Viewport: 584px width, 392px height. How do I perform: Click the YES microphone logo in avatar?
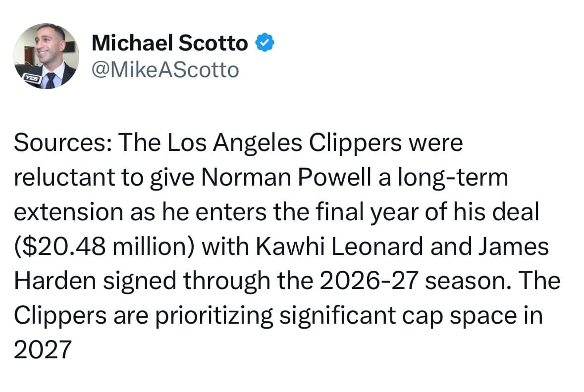pyautogui.click(x=31, y=78)
